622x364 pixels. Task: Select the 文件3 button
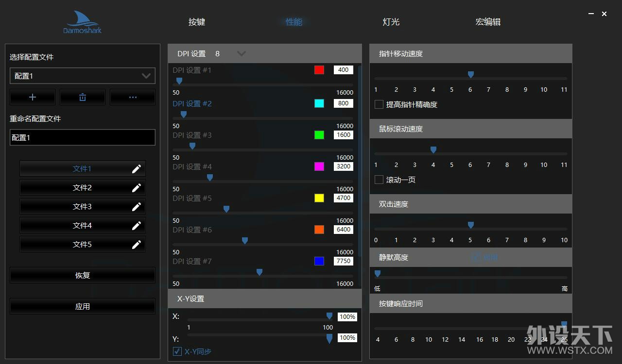[83, 206]
